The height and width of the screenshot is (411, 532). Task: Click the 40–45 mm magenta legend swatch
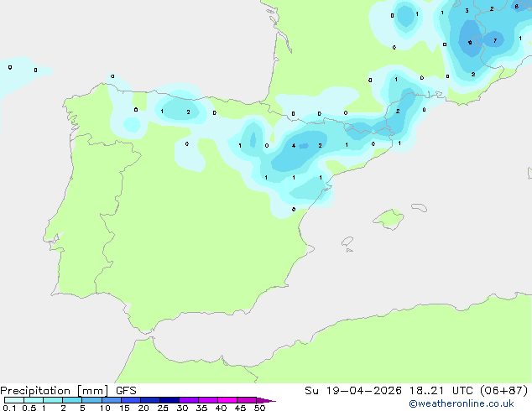point(227,400)
